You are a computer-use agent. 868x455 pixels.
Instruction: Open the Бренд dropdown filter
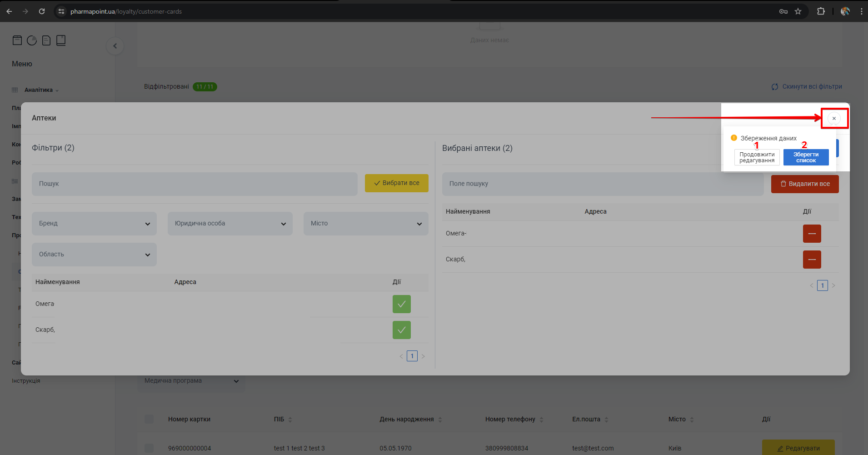click(x=94, y=224)
